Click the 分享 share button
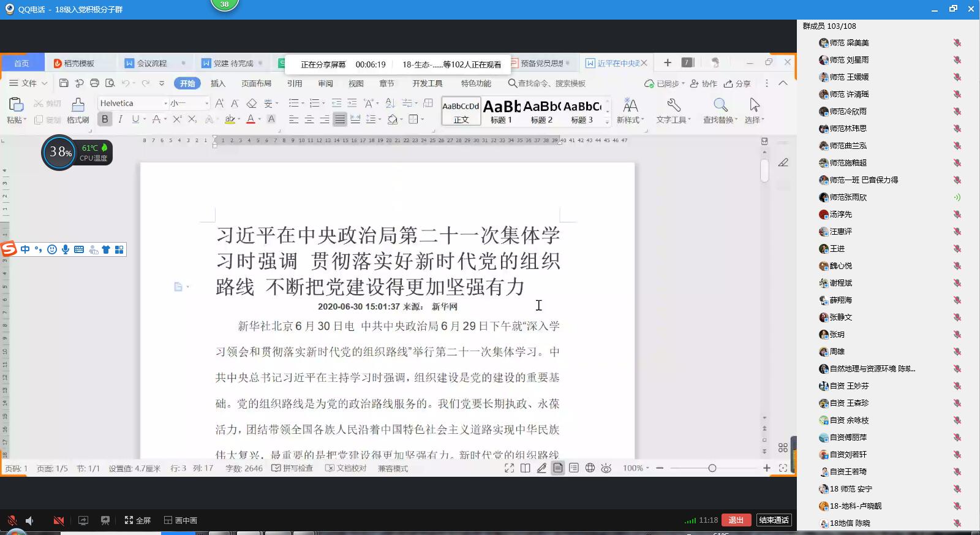Viewport: 980px width, 535px height. click(x=737, y=83)
